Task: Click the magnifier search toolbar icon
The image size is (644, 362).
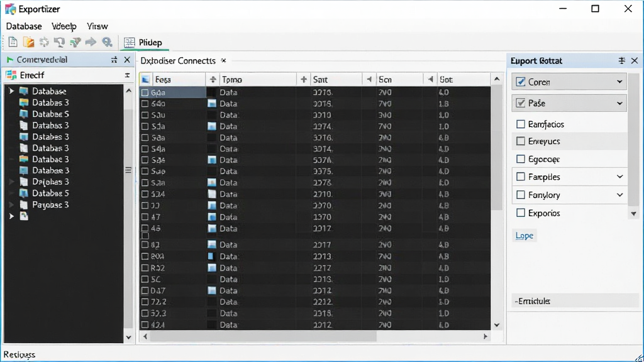Action: click(107, 42)
